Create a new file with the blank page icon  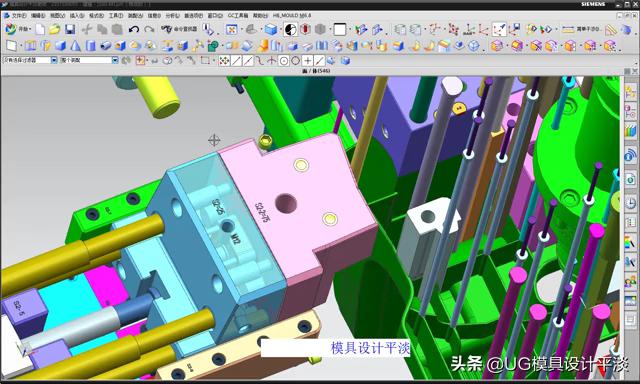pyautogui.click(x=40, y=29)
